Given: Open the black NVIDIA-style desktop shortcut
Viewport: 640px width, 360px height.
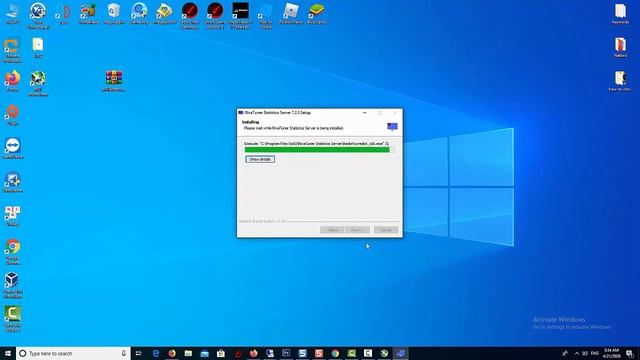Looking at the screenshot, I should click(240, 16).
